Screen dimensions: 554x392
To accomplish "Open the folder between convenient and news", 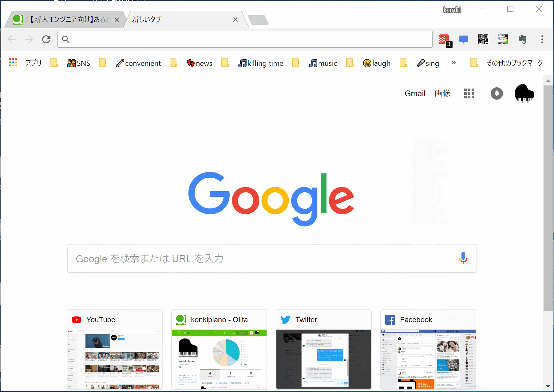I will click(173, 63).
